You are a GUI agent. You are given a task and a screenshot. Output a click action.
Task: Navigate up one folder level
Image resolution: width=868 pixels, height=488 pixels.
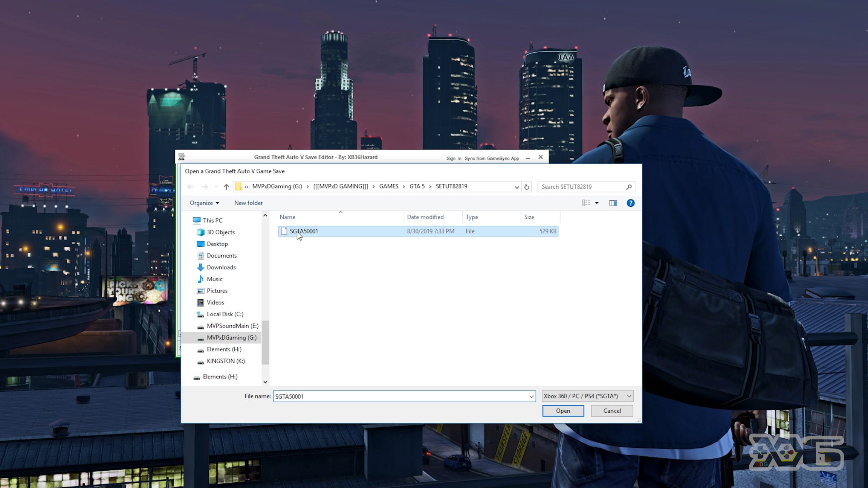click(x=226, y=187)
